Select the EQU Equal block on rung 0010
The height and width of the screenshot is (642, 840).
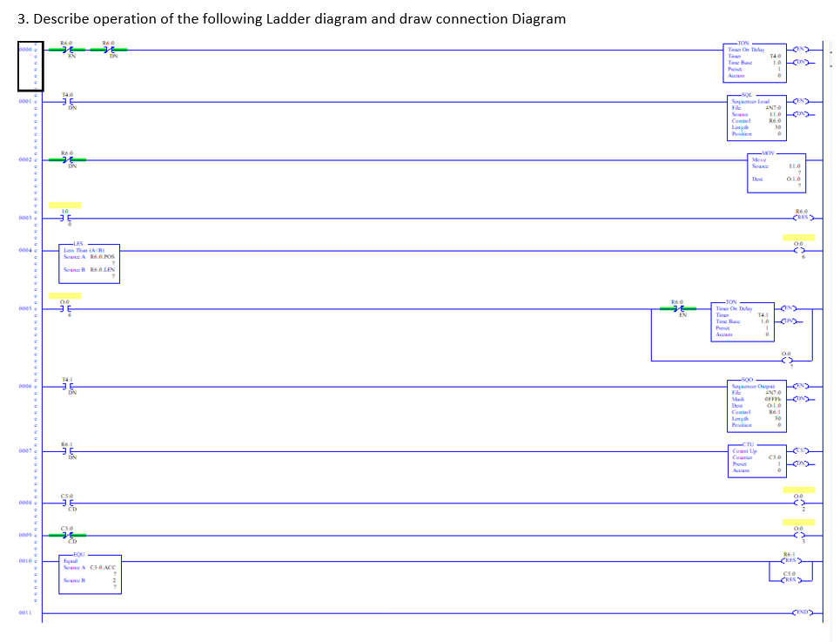pyautogui.click(x=89, y=573)
